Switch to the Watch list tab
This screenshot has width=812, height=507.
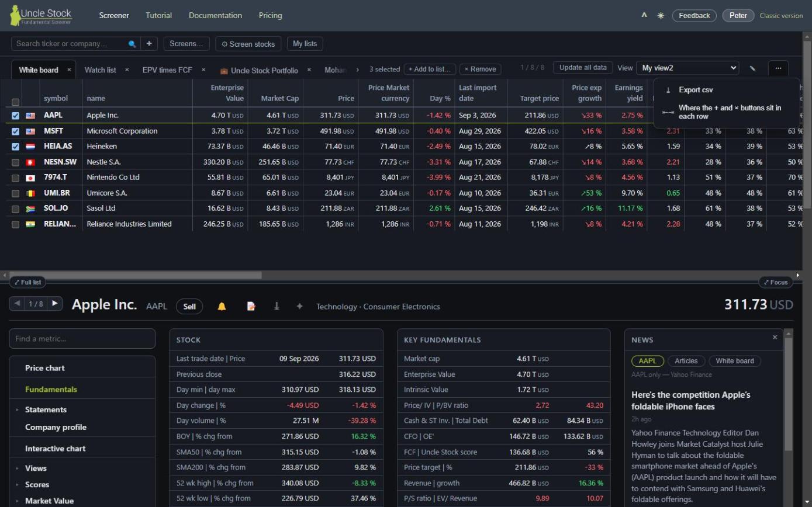coord(100,70)
